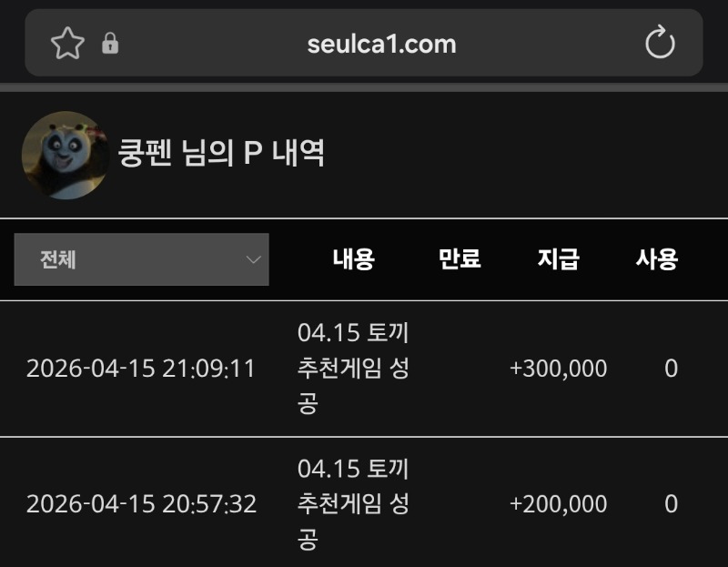Click the +300,000 paid amount
Viewport: 728px width, 567px height.
point(558,369)
